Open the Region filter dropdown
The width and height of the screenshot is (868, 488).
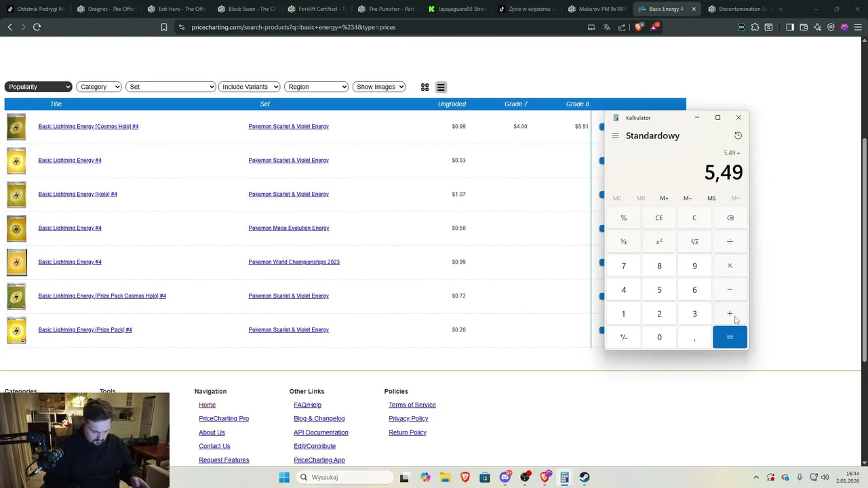click(x=316, y=87)
